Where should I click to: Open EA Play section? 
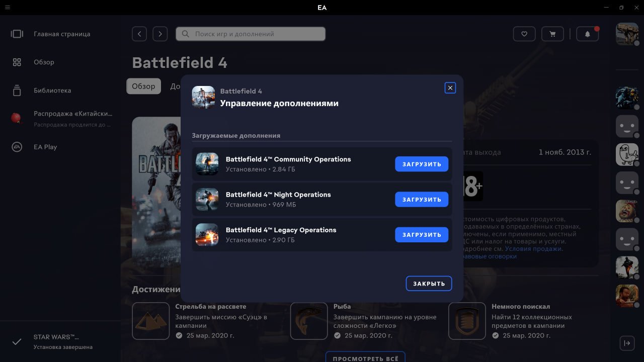45,147
